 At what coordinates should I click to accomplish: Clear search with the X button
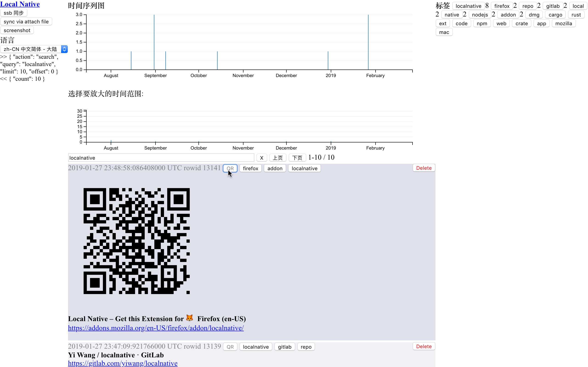[x=261, y=158]
